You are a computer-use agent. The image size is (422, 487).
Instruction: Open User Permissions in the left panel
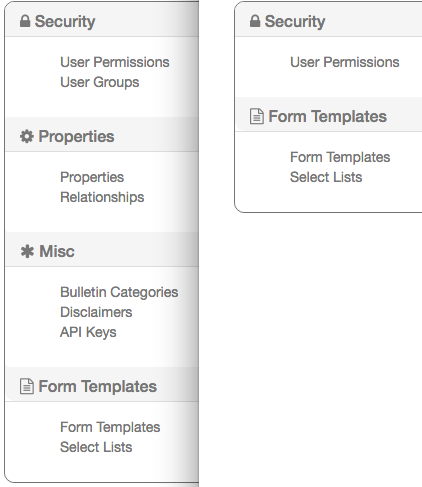(x=115, y=62)
